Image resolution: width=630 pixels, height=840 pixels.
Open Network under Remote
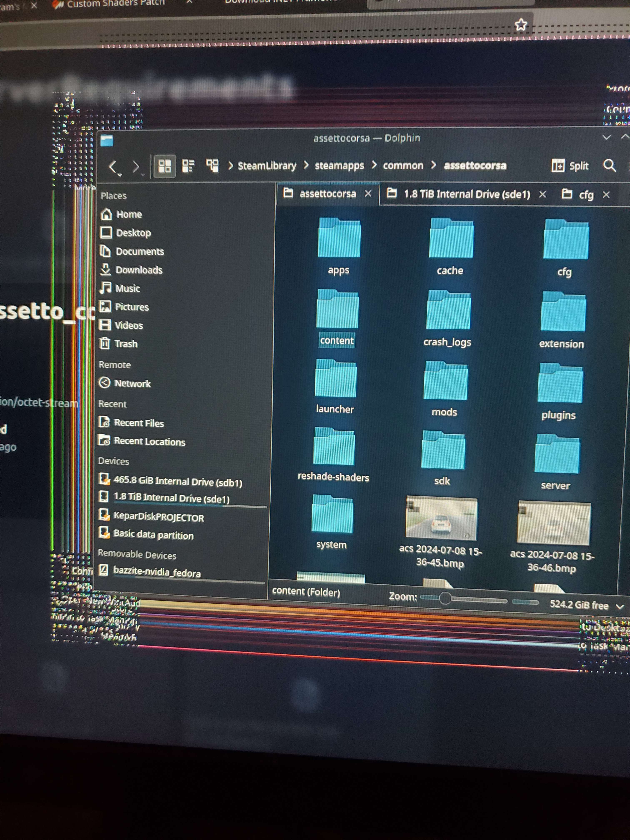132,384
